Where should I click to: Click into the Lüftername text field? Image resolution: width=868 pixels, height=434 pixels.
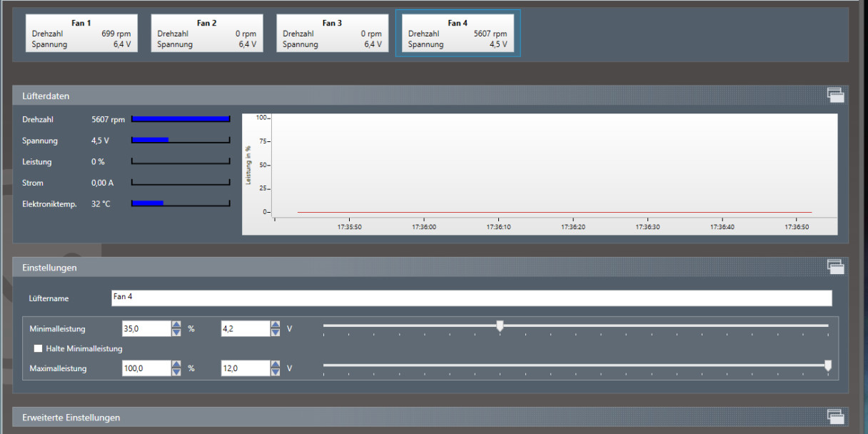click(471, 298)
